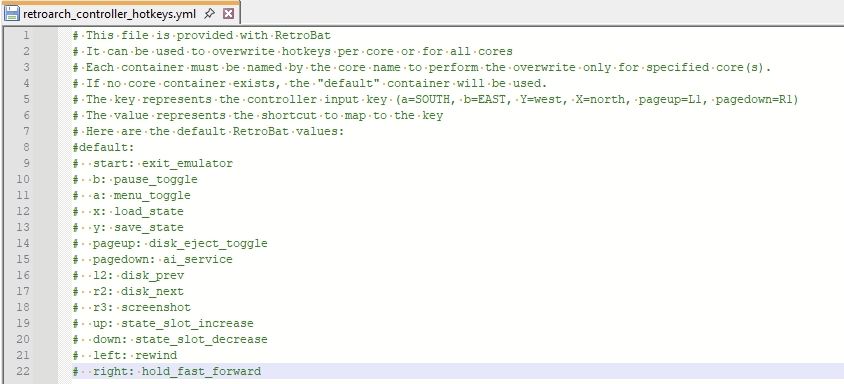Screen dimensions: 844x384
Task: Click the text "This file is provided with RetroBat"
Action: [x=208, y=36]
